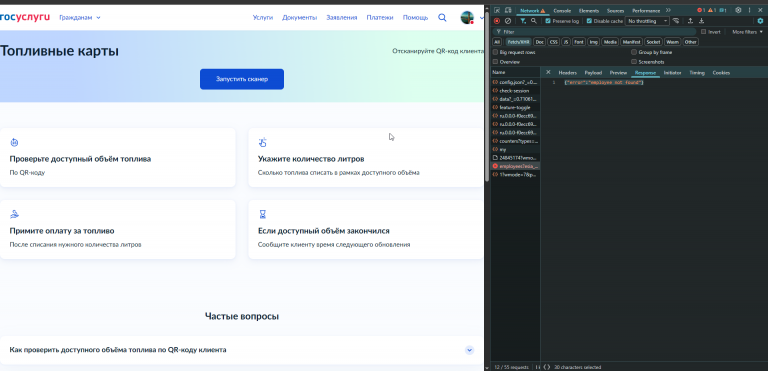
Task: Uncheck the Disable cache checkbox
Action: [589, 21]
